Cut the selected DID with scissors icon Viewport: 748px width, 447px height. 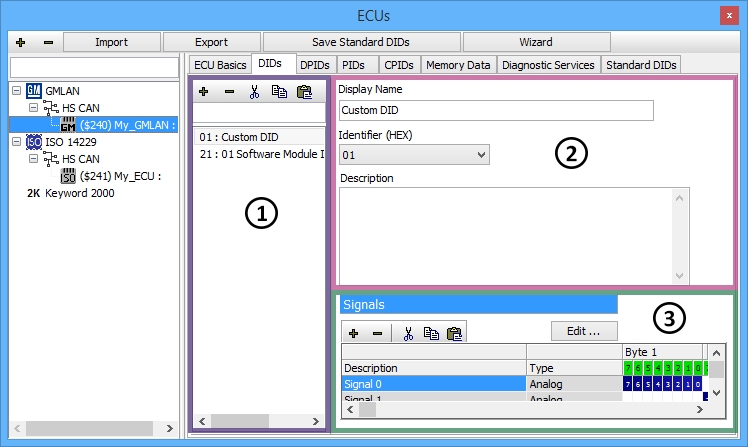coord(254,91)
